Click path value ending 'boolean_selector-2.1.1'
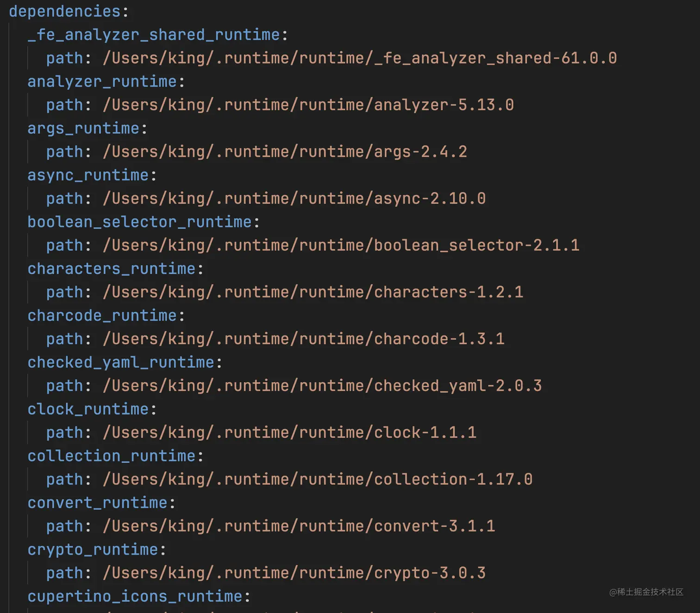700x613 pixels. (x=341, y=245)
